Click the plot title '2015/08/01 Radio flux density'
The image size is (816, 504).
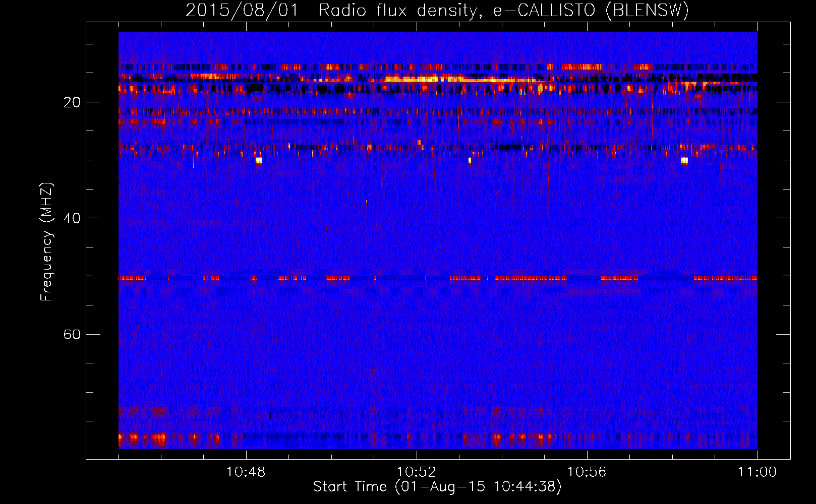pyautogui.click(x=437, y=10)
